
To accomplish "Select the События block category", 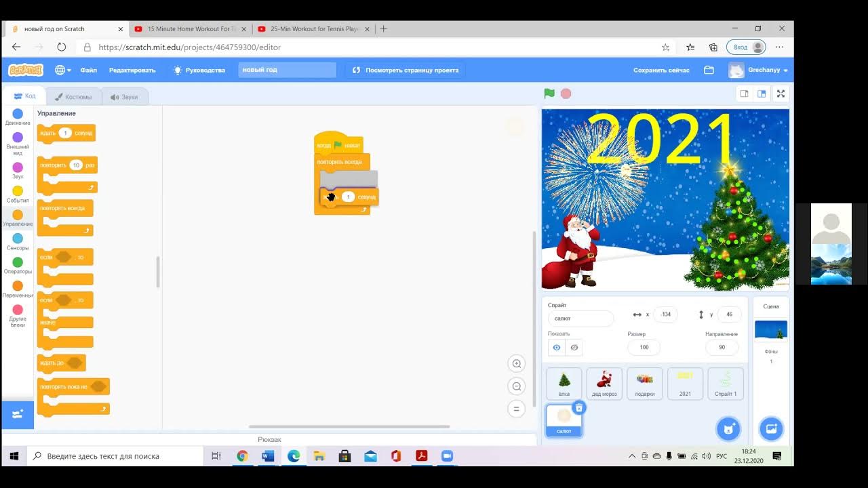I will coord(18,195).
